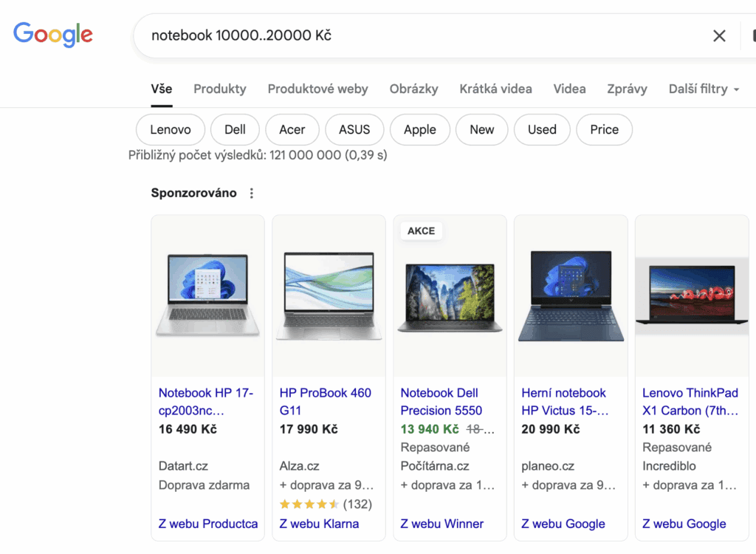Click the Sponzorováno label
This screenshot has height=554, width=756.
tap(194, 193)
